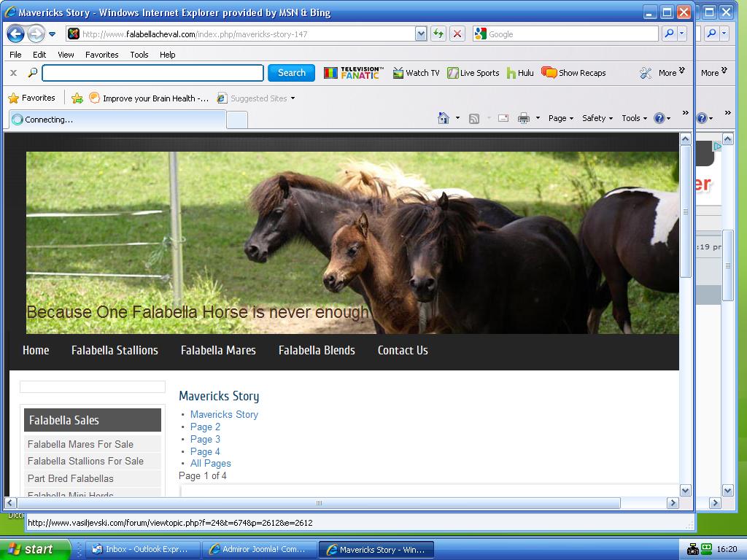Click the Read Mail icon
The image size is (747, 560).
[503, 118]
